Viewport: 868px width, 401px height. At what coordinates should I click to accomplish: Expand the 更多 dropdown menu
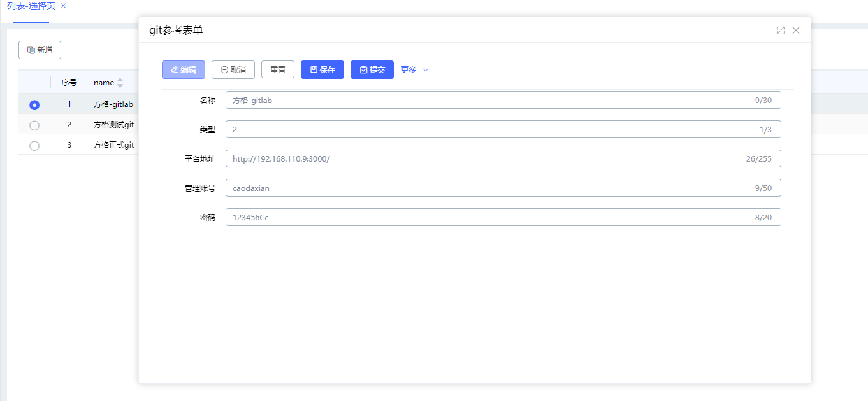pos(415,70)
